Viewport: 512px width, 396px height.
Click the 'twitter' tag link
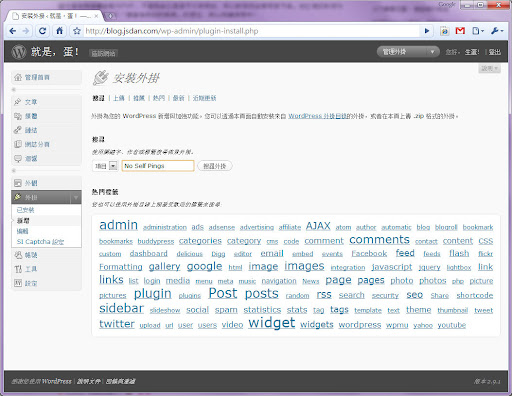coord(117,324)
